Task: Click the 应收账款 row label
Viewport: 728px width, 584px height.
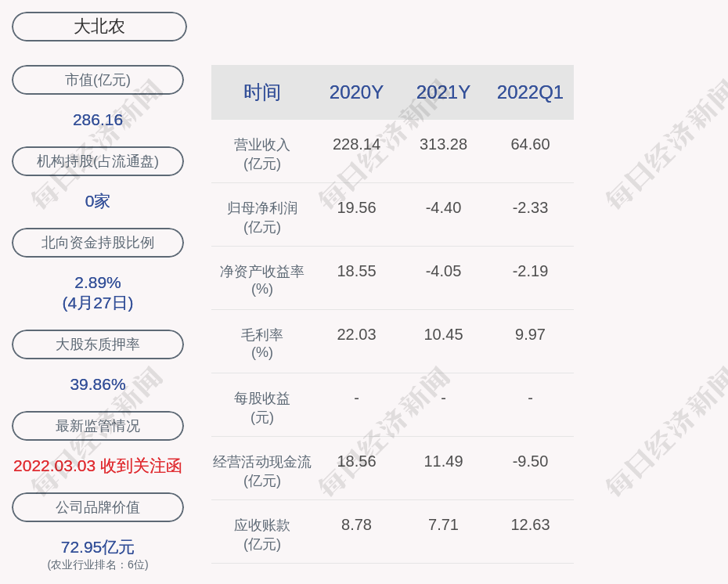Action: 262,535
